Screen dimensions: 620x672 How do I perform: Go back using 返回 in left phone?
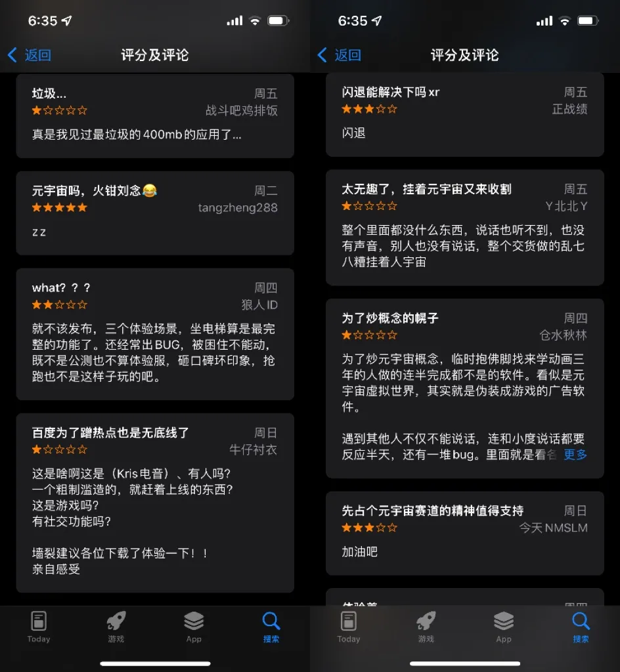30,55
